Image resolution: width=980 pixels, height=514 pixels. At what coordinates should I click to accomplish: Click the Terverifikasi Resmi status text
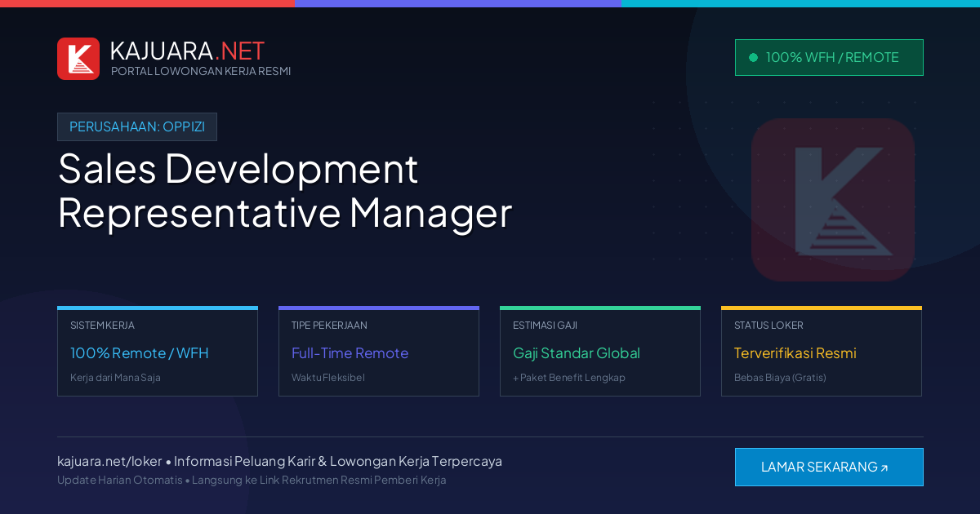(795, 353)
